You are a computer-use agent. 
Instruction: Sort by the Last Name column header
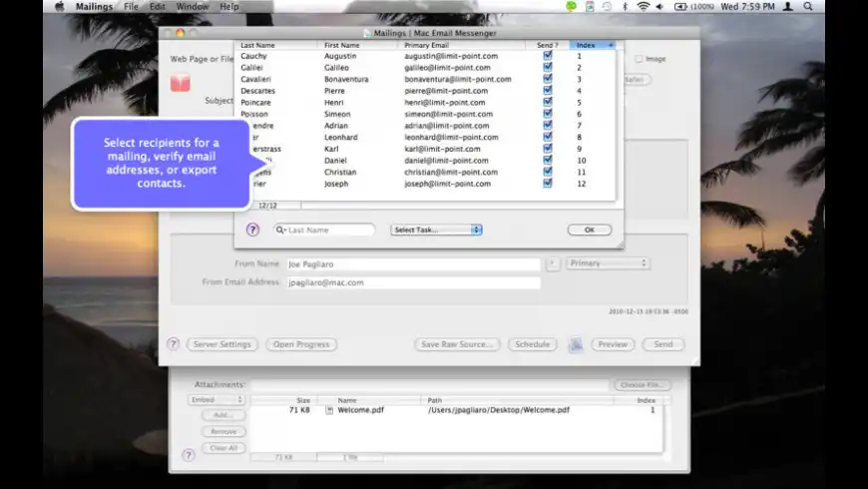[x=275, y=45]
